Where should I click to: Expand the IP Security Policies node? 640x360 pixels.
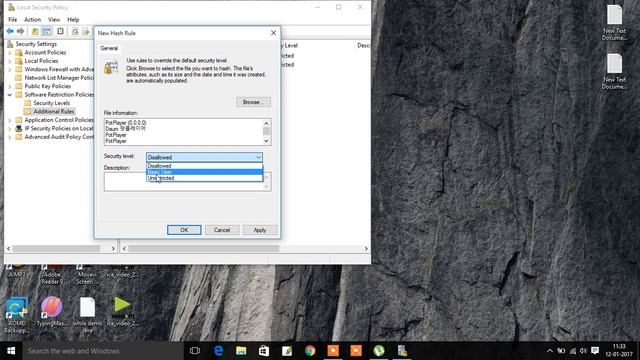coord(9,129)
